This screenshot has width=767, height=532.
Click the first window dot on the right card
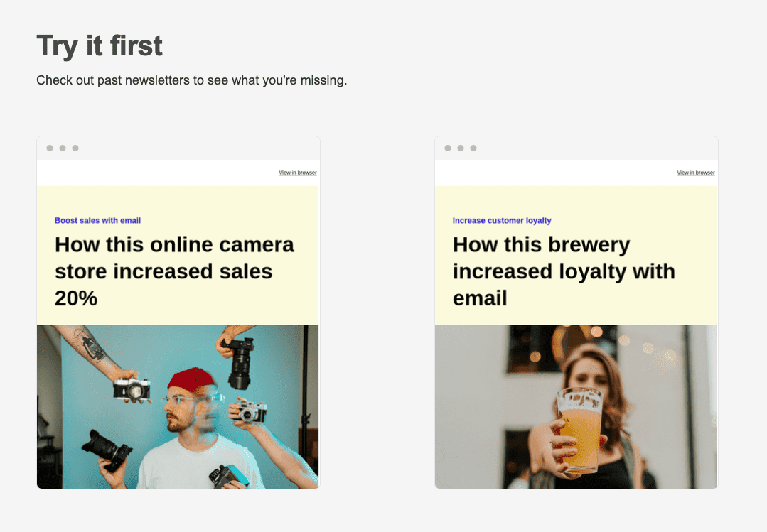447,148
